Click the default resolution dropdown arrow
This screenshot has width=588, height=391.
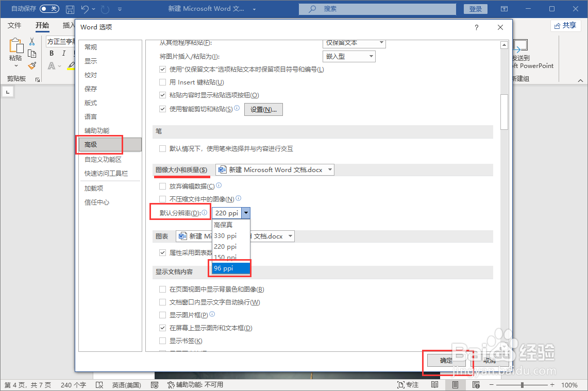[x=246, y=213]
